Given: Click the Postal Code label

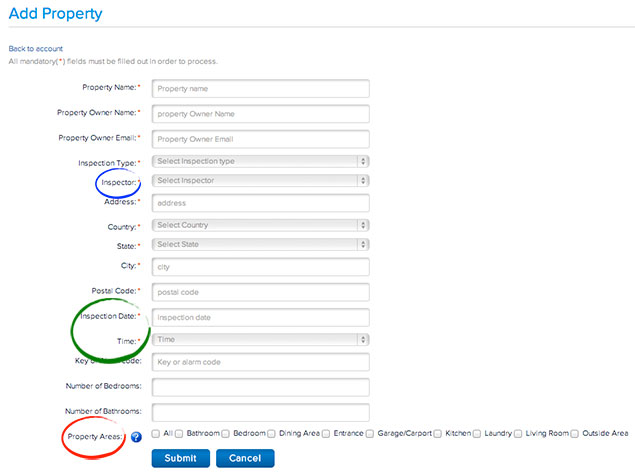Looking at the screenshot, I should pos(114,291).
